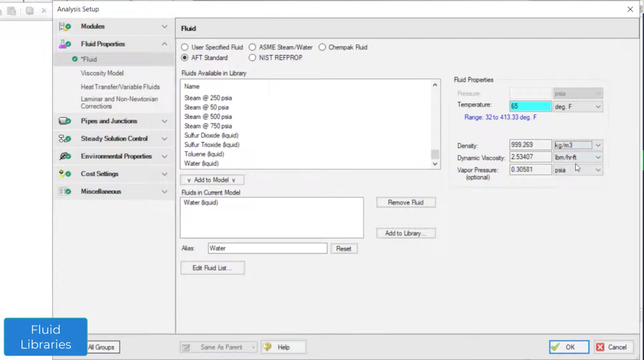Click the Environmental Properties icon
This screenshot has width=644, height=360.
click(65, 157)
